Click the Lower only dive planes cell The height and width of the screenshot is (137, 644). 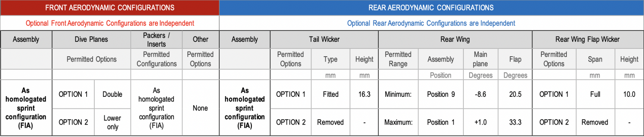[112, 122]
